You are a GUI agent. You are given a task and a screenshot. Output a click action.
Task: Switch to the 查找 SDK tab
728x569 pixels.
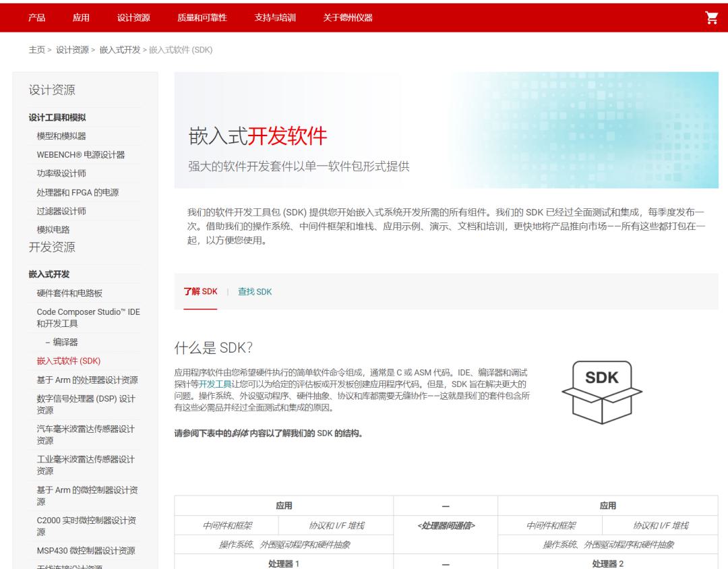255,292
